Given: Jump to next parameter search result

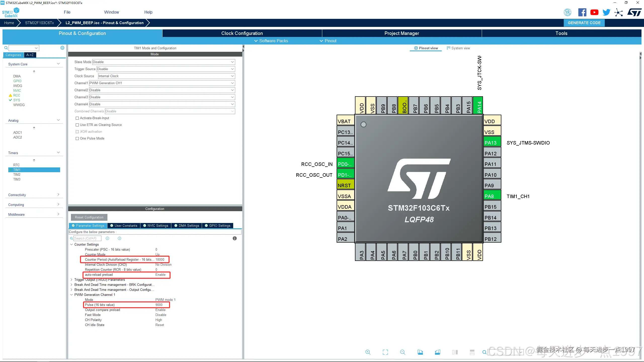Looking at the screenshot, I should (119, 238).
